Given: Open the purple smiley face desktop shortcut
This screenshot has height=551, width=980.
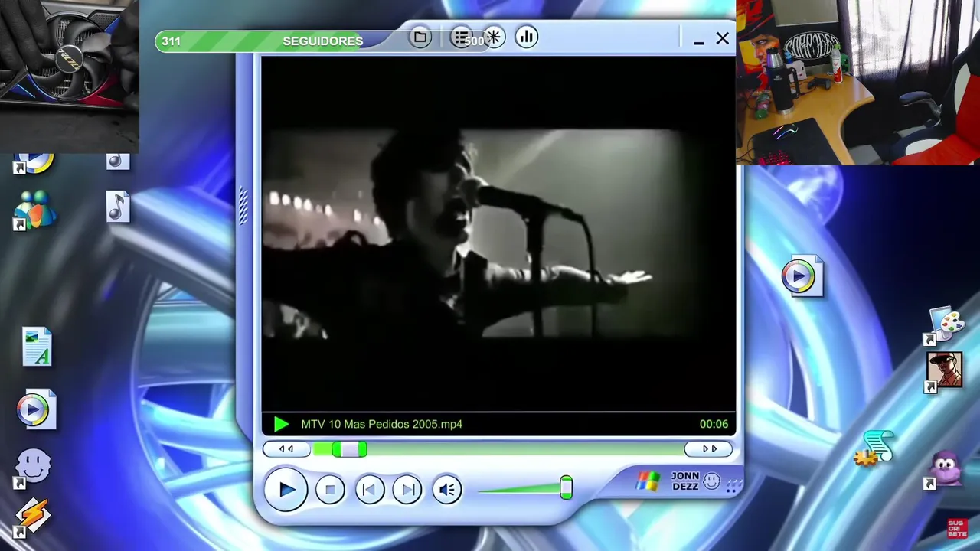Looking at the screenshot, I should point(33,468).
